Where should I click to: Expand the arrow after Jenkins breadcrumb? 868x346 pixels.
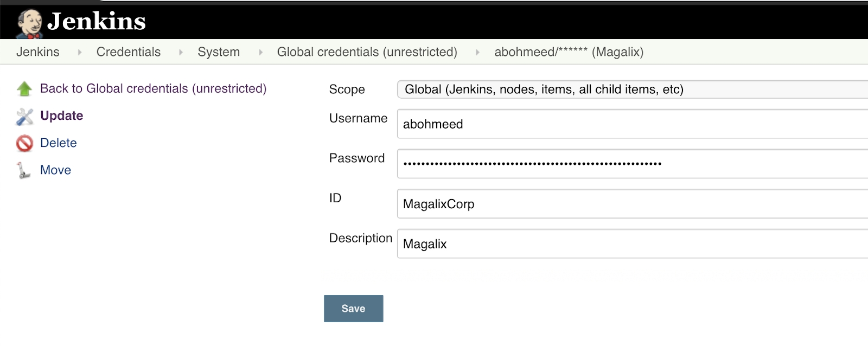(x=79, y=53)
